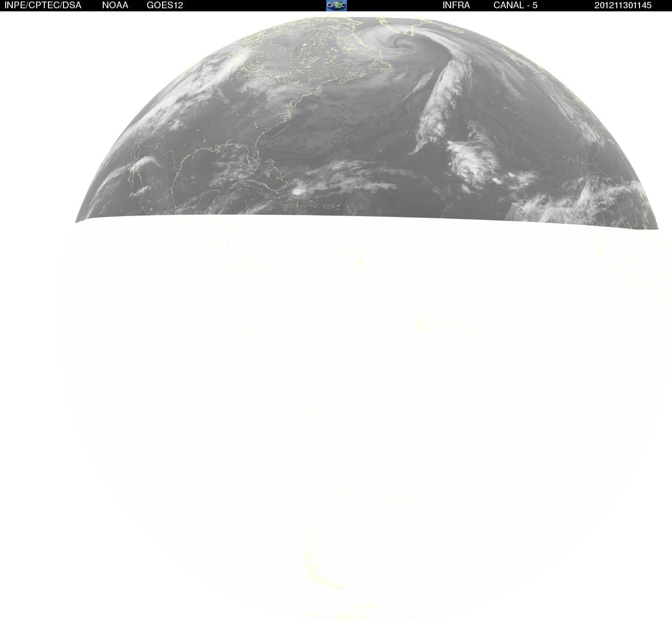The image size is (672, 621).
Task: Click the CANAL - 5 label
Action: click(x=516, y=6)
